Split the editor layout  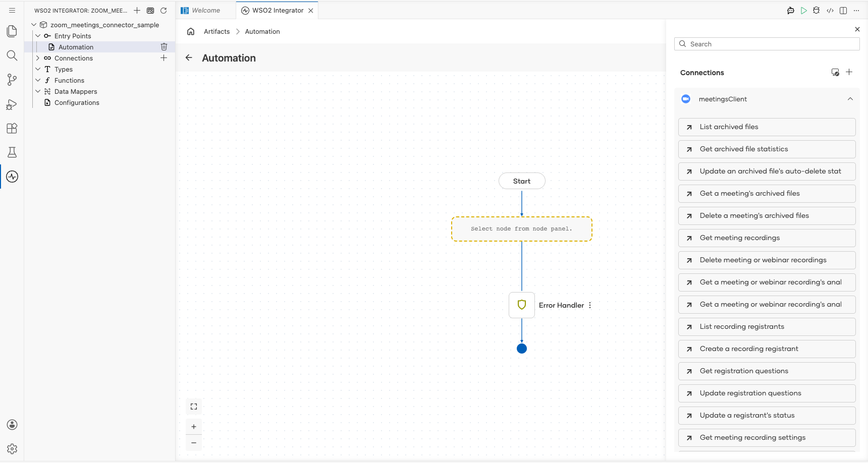(x=843, y=11)
